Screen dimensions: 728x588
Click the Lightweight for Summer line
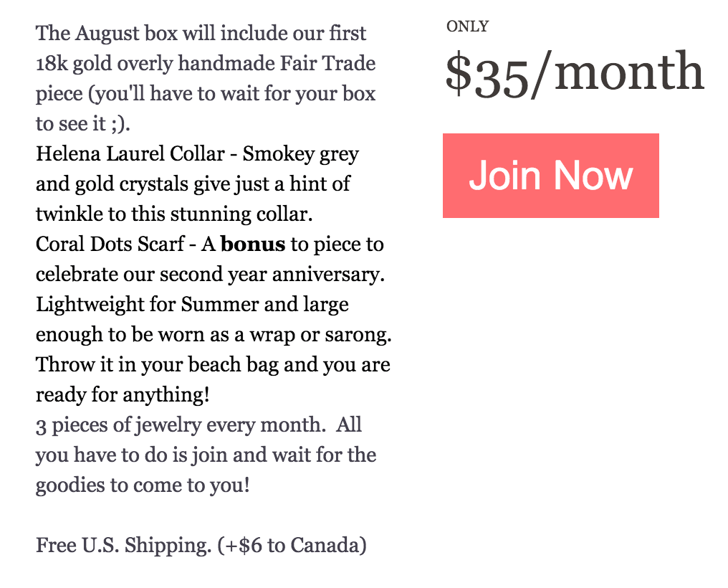point(192,305)
